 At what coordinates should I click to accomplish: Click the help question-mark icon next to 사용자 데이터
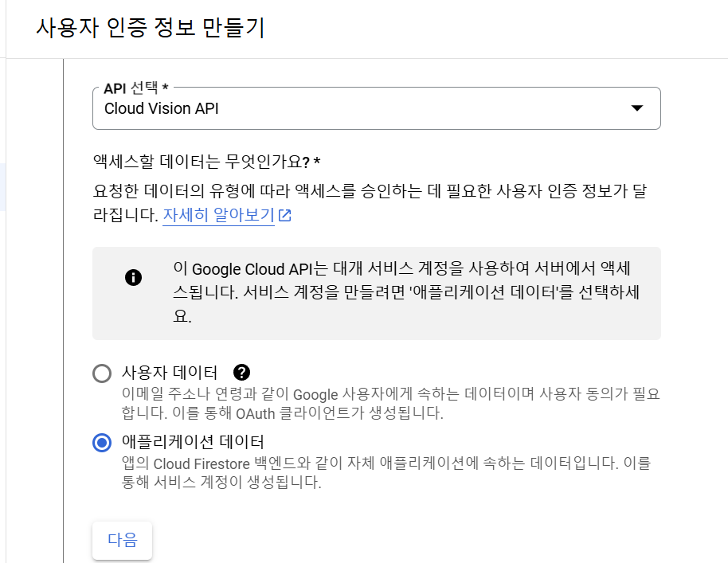point(241,372)
